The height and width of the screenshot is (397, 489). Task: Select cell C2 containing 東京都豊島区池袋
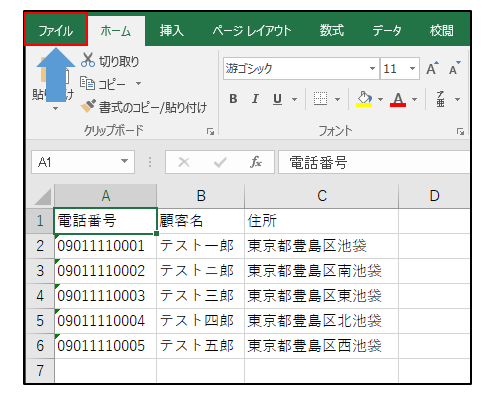pos(321,246)
